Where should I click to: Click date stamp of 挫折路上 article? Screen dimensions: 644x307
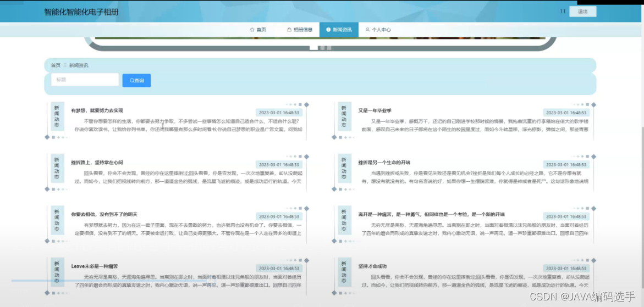tap(279, 164)
